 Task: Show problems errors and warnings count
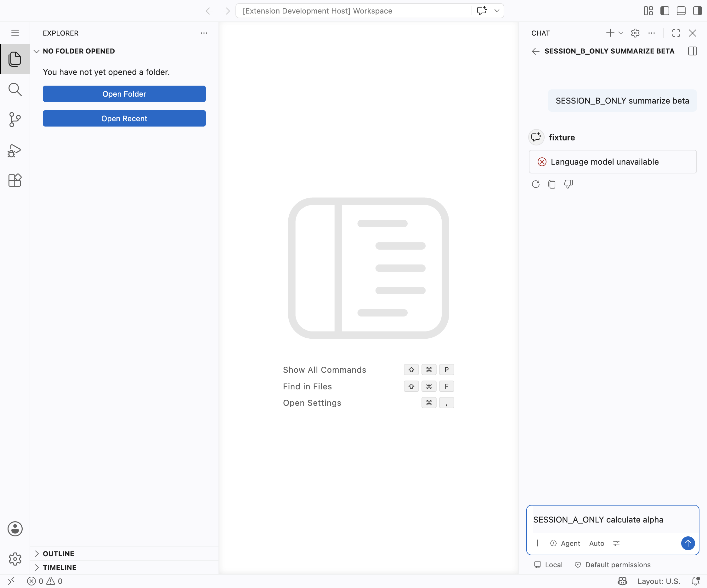click(x=44, y=581)
